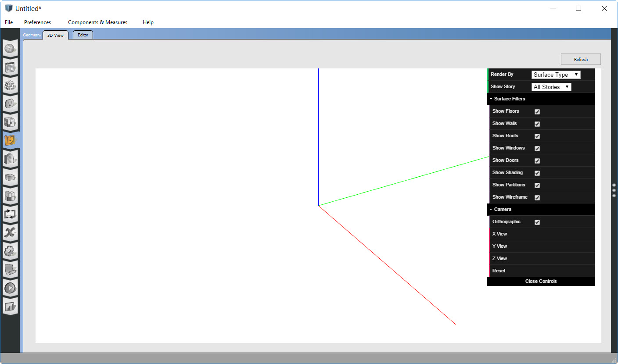Image resolution: width=618 pixels, height=364 pixels.
Task: Select the Z View camera option
Action: pyautogui.click(x=499, y=258)
